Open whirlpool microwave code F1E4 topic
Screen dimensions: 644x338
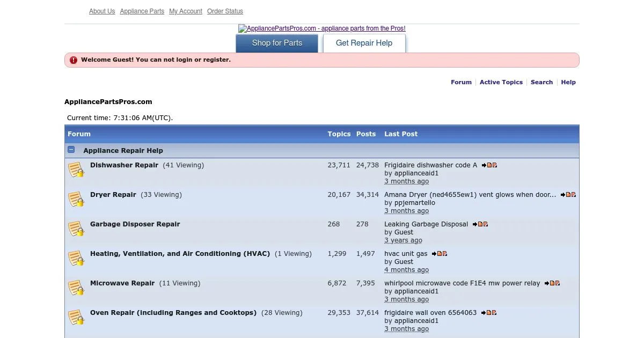pyautogui.click(x=462, y=283)
